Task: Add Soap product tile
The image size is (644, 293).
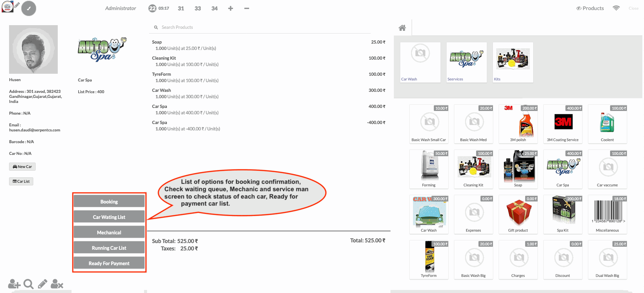Action: [x=518, y=169]
